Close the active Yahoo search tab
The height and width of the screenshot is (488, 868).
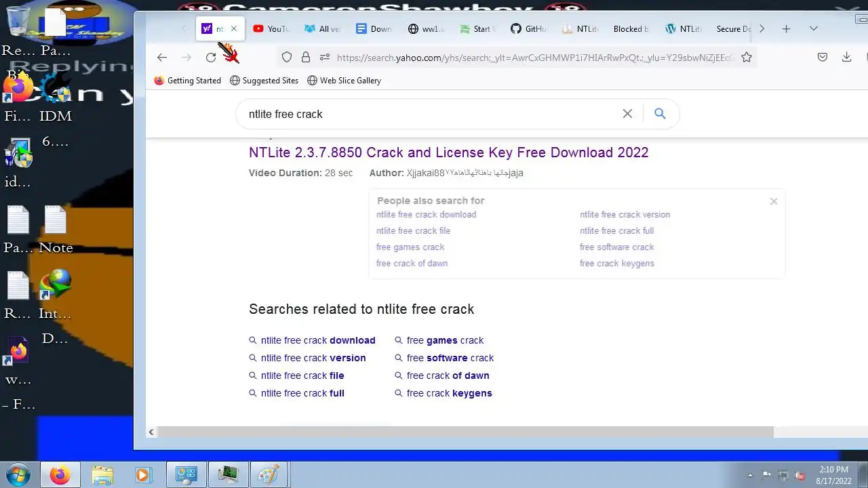coord(234,28)
